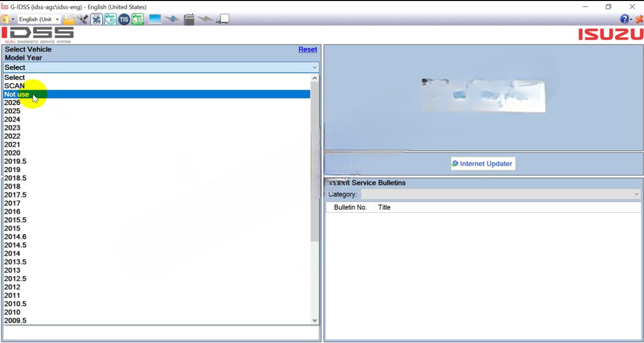Image resolution: width=644 pixels, height=343 pixels.
Task: Open the small arrow next to Help icon
Action: point(631,19)
